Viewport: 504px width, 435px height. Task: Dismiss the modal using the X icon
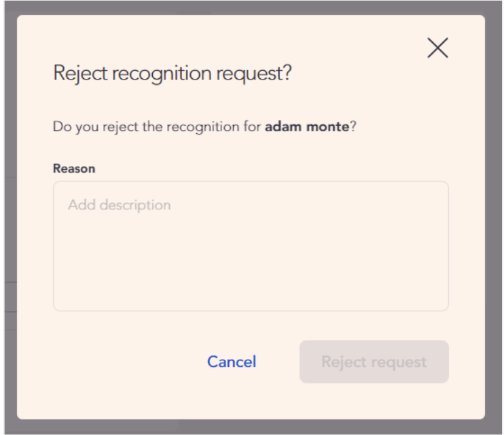pyautogui.click(x=437, y=48)
